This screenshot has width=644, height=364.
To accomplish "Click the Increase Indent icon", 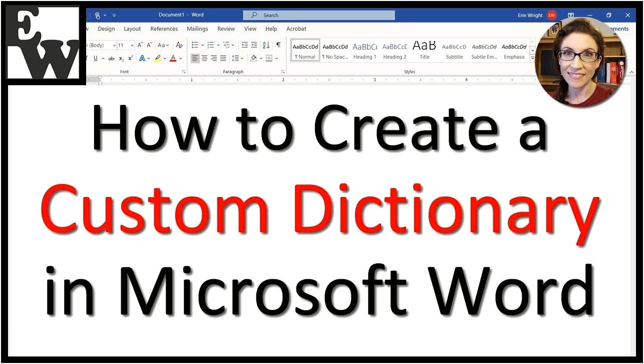I will click(x=254, y=45).
